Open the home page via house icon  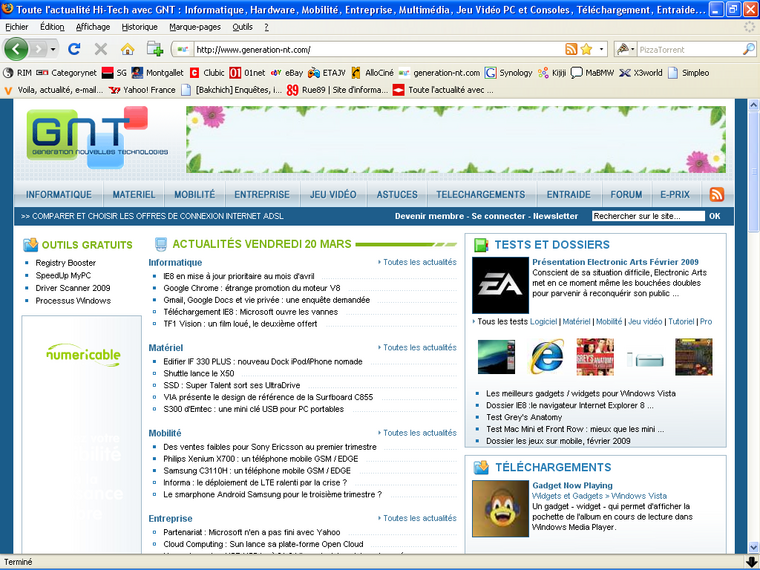pyautogui.click(x=127, y=49)
